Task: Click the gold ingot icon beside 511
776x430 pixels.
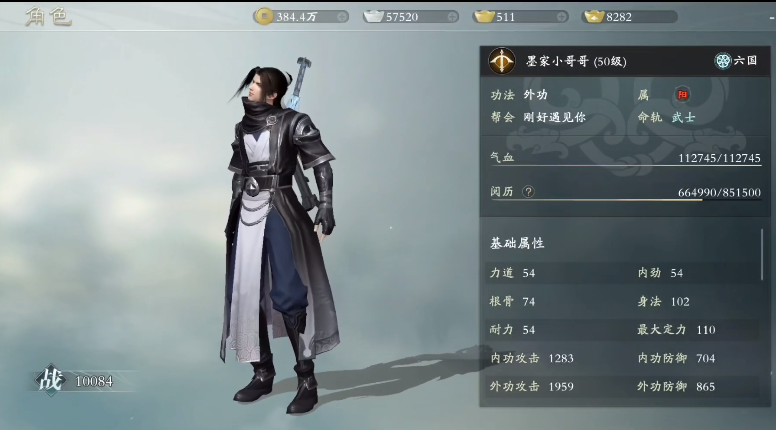Action: tap(484, 17)
